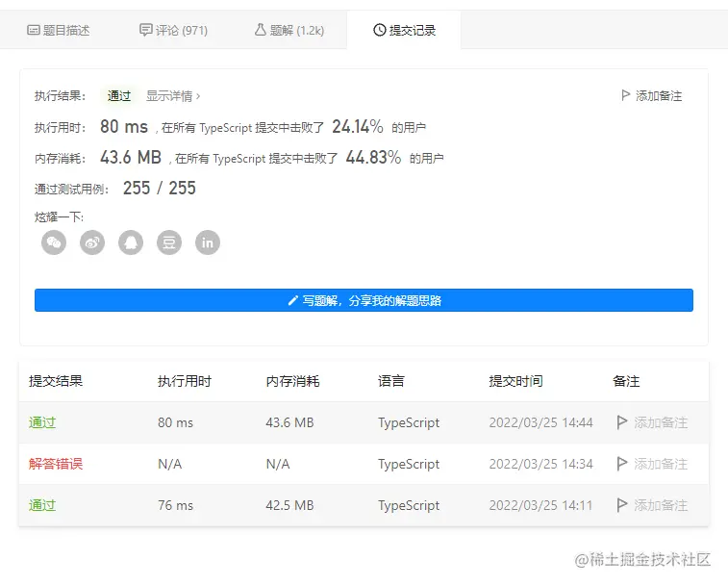
Task: Select 提交记录 tab
Action: 405,30
